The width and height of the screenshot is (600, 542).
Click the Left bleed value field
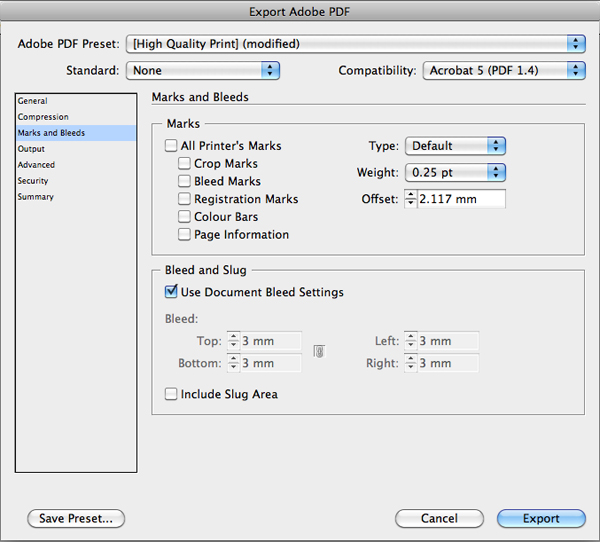[x=448, y=341]
